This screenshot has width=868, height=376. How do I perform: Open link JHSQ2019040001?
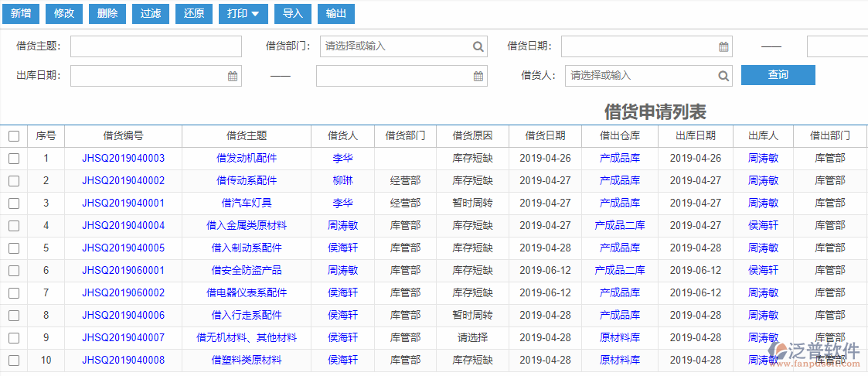point(124,203)
